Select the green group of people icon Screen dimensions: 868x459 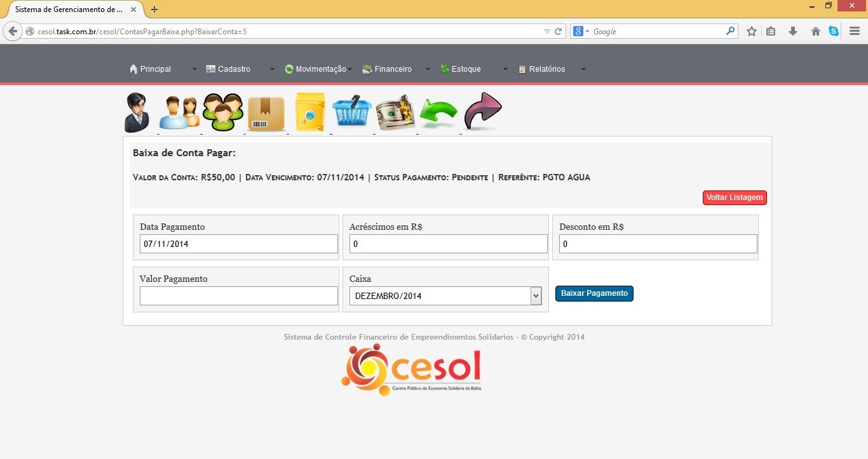[x=223, y=112]
